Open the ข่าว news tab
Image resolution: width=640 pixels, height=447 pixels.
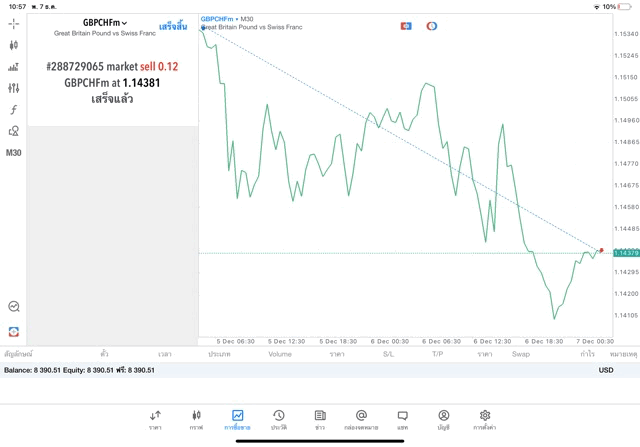pyautogui.click(x=320, y=420)
